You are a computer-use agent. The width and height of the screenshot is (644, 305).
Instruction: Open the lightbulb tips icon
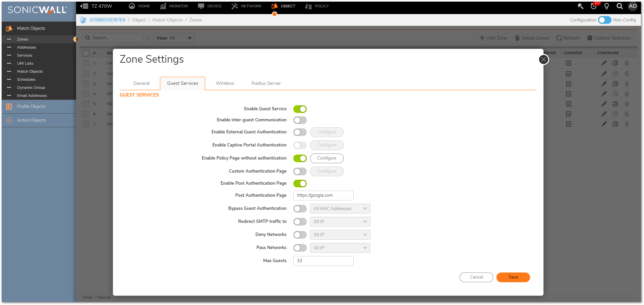coord(606,6)
